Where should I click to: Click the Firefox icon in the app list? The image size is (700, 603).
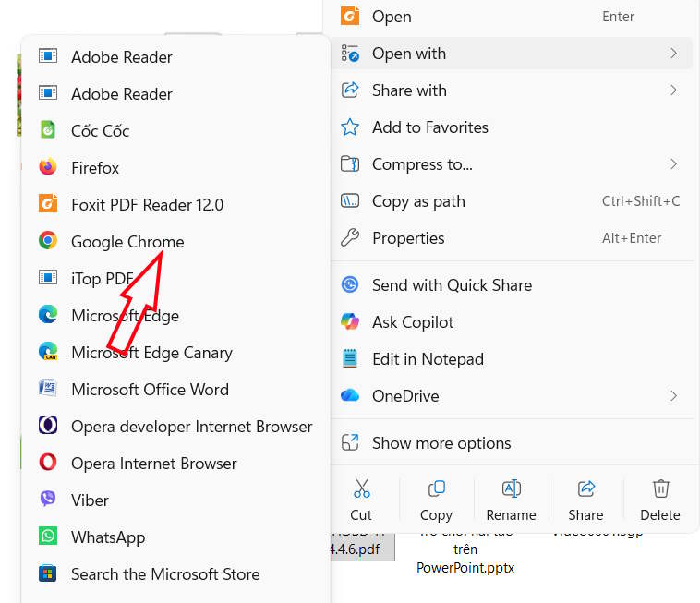point(48,167)
